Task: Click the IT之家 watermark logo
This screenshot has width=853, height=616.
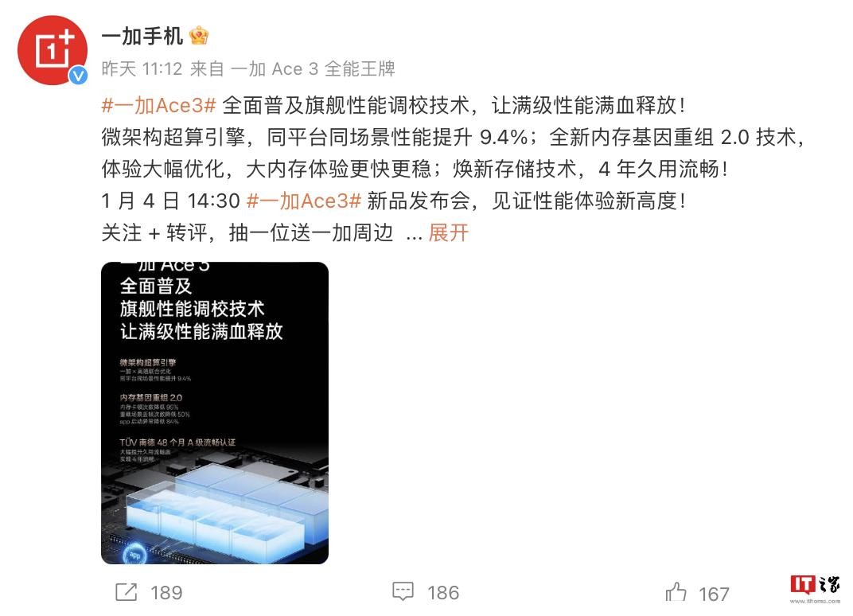Action: coord(814,585)
